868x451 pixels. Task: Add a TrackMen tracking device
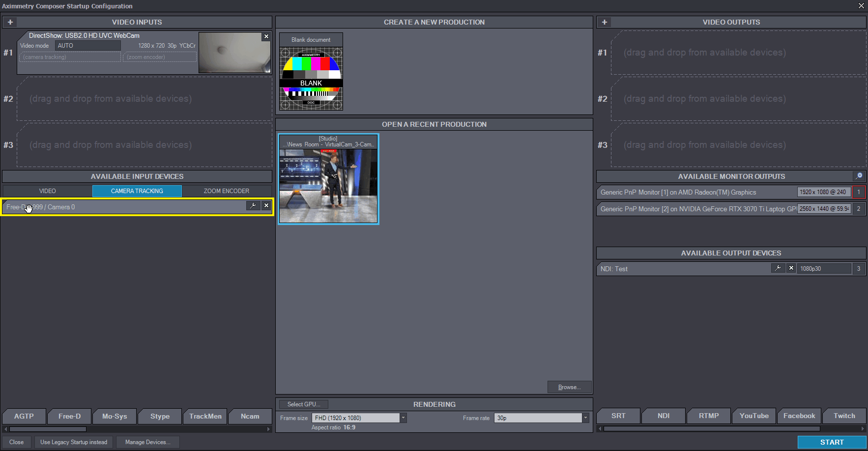pyautogui.click(x=205, y=416)
